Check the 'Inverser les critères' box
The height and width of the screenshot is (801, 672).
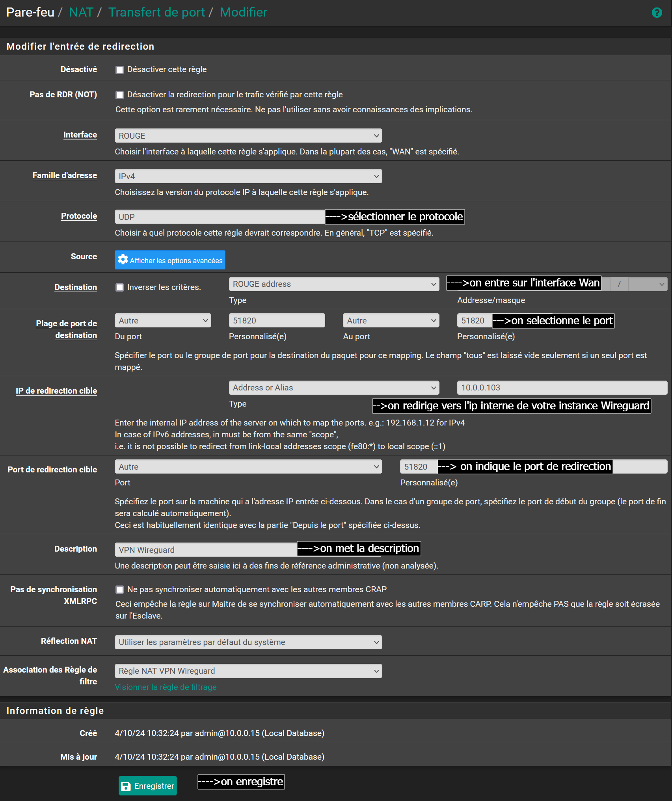coord(119,288)
